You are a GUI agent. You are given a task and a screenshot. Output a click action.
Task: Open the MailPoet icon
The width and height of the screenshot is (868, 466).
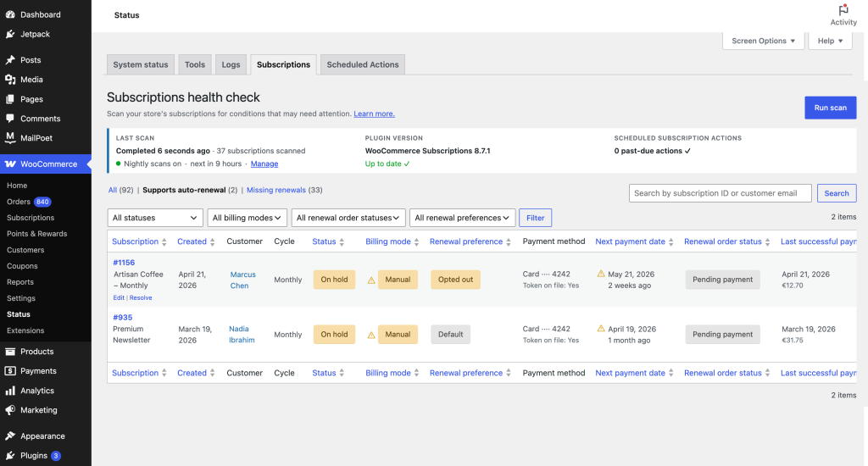[x=10, y=138]
